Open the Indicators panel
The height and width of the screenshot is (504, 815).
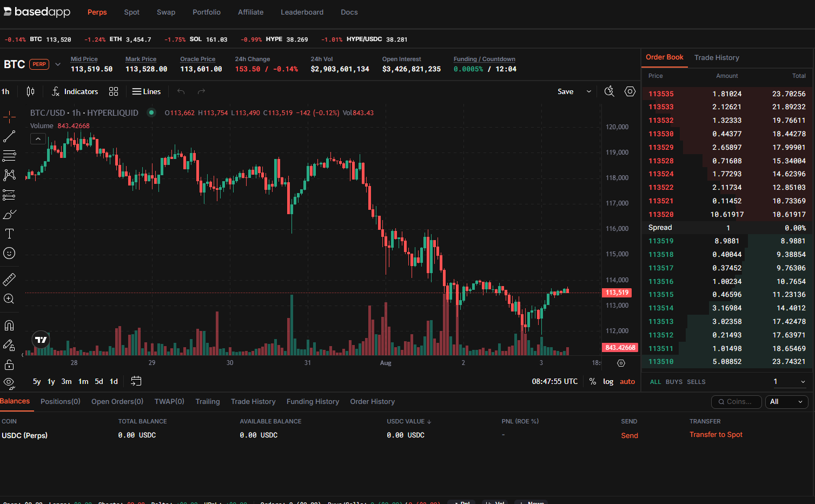75,91
